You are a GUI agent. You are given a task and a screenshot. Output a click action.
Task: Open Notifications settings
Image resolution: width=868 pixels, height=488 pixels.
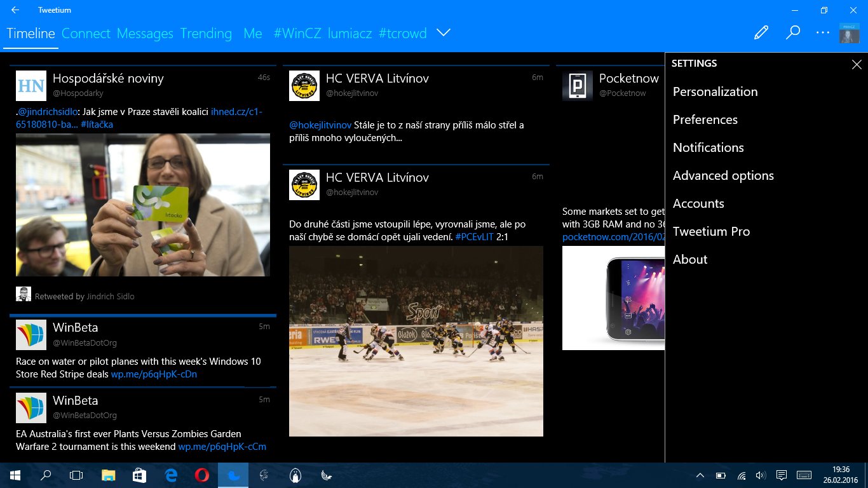[709, 147]
